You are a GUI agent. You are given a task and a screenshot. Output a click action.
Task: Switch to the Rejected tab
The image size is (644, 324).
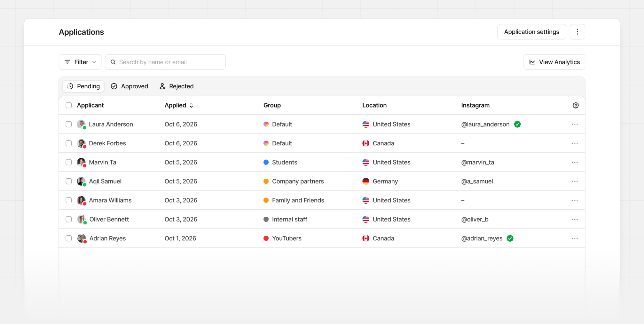pos(177,86)
